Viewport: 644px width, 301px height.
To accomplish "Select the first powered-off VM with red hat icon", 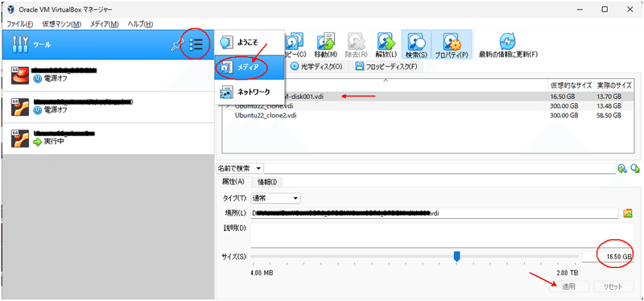I will point(108,75).
